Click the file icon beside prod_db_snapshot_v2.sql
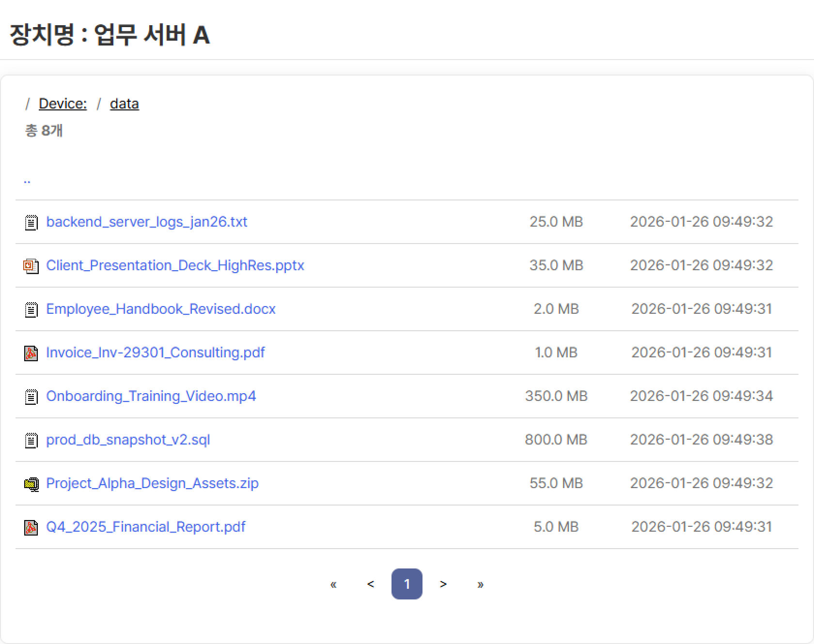Screen dimensions: 814x644 31,440
